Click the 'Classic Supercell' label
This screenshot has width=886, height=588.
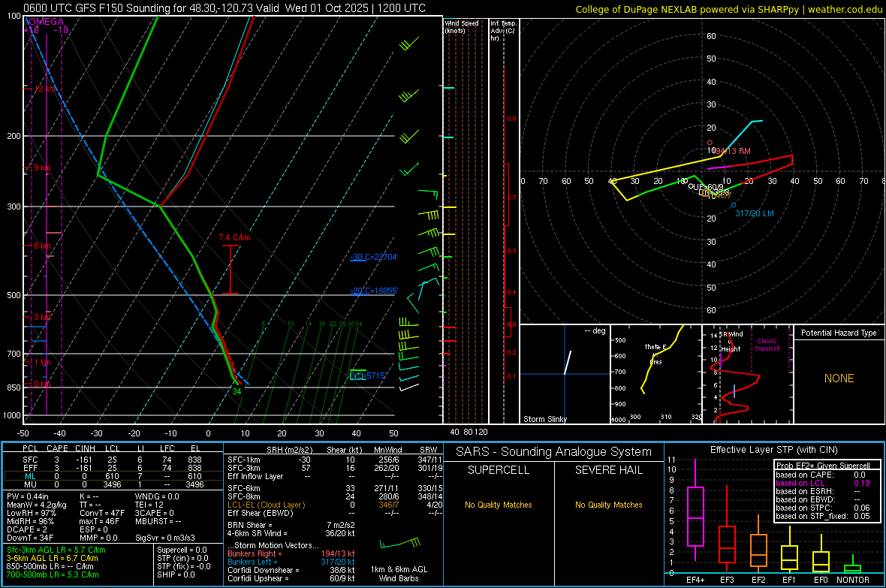tap(767, 345)
